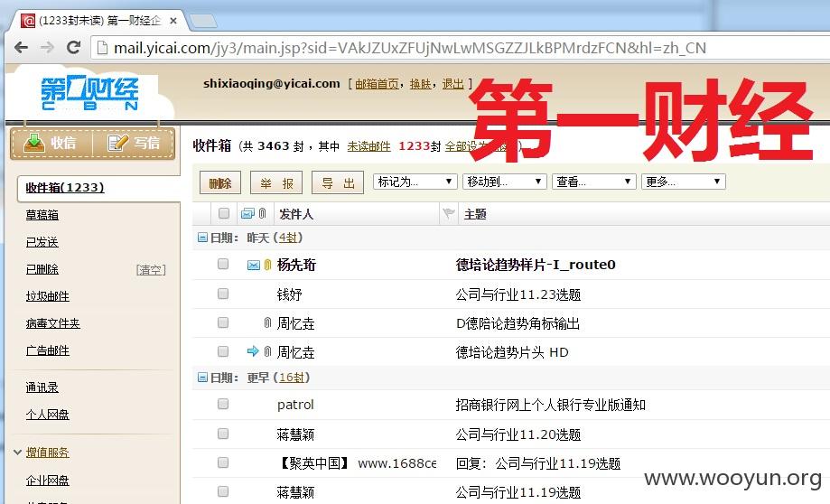This screenshot has height=504, width=830.
Task: Open the 已删除 deleted folder
Action: coord(42,269)
